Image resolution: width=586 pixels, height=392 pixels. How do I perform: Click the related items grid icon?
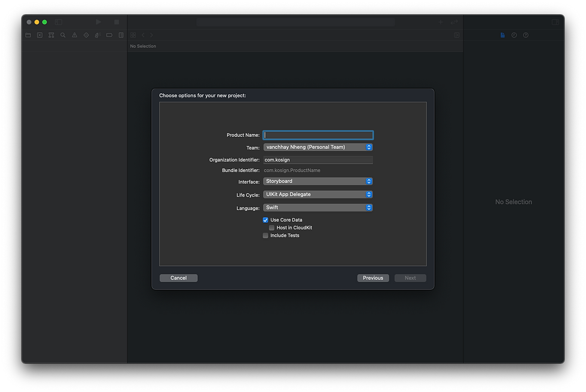coord(133,35)
